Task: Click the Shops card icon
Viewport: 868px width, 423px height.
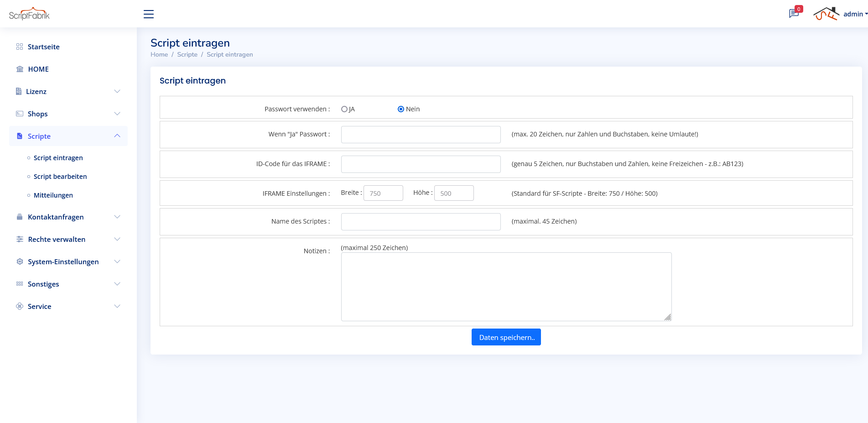Action: point(20,114)
